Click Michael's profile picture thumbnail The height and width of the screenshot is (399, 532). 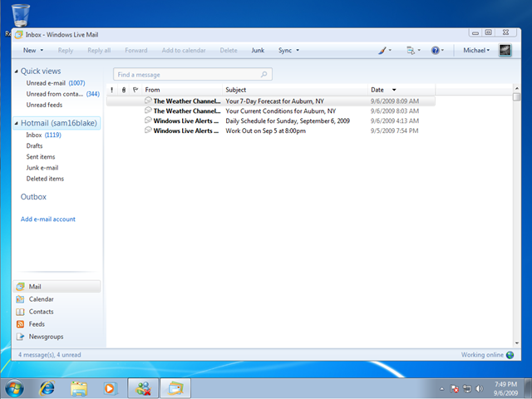point(505,50)
